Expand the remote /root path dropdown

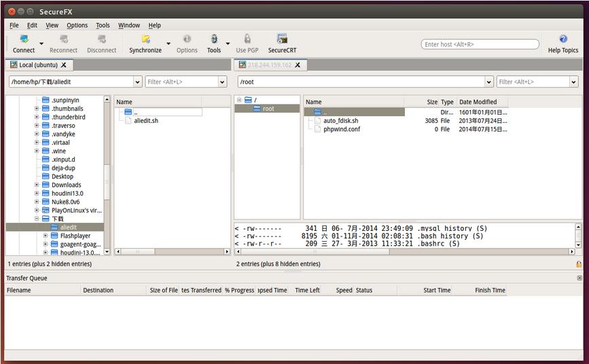(489, 81)
